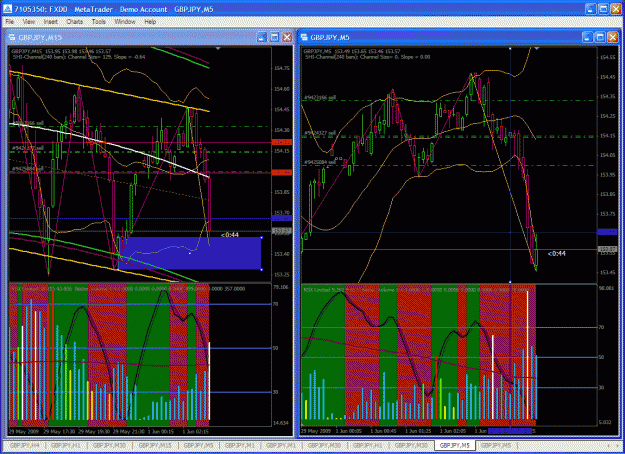The image size is (625, 454).
Task: Click the 153.25 price label on M15 axis
Action: [x=282, y=275]
